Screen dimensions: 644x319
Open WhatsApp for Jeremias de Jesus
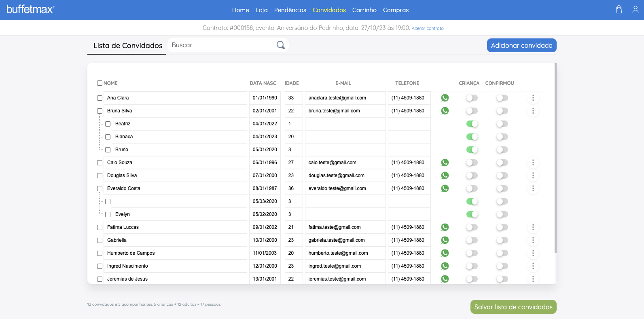point(445,279)
